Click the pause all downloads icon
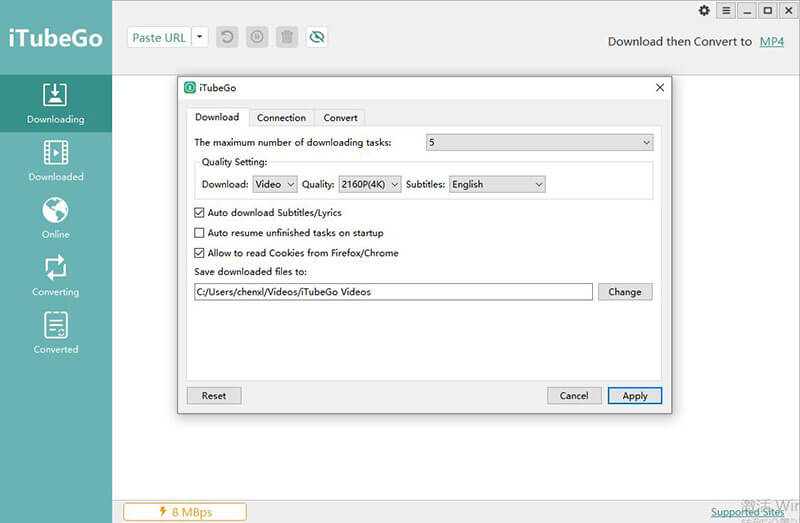This screenshot has width=800, height=523. coord(257,37)
